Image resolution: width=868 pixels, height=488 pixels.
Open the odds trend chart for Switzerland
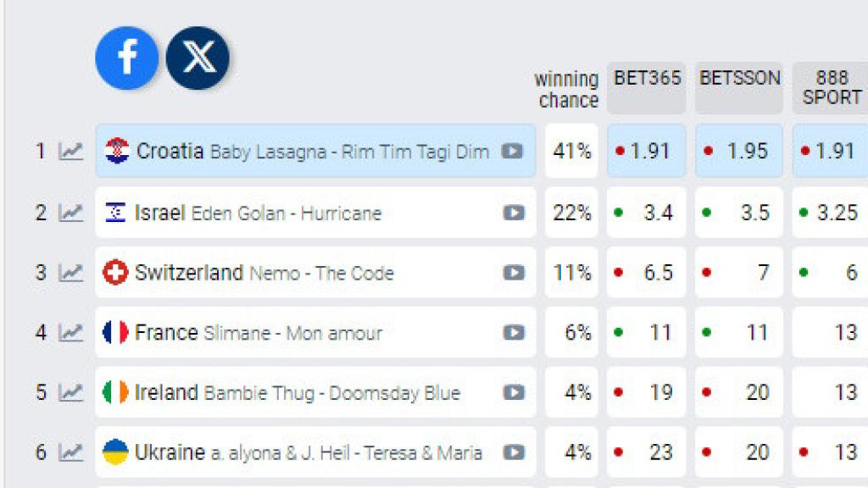coord(71,273)
